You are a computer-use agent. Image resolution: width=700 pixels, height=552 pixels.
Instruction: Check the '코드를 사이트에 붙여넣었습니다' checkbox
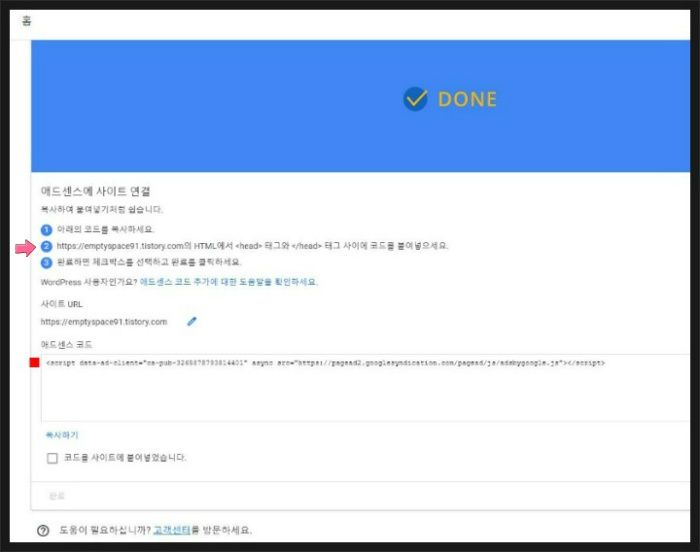click(52, 458)
